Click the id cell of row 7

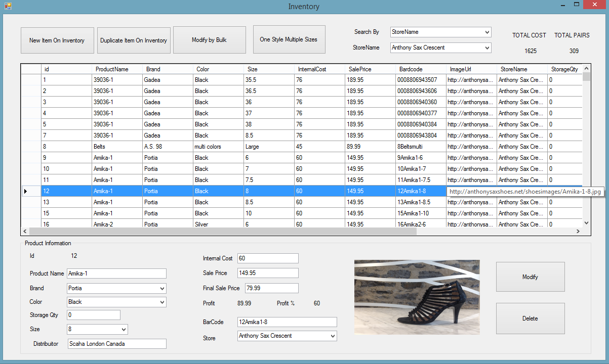tap(66, 135)
